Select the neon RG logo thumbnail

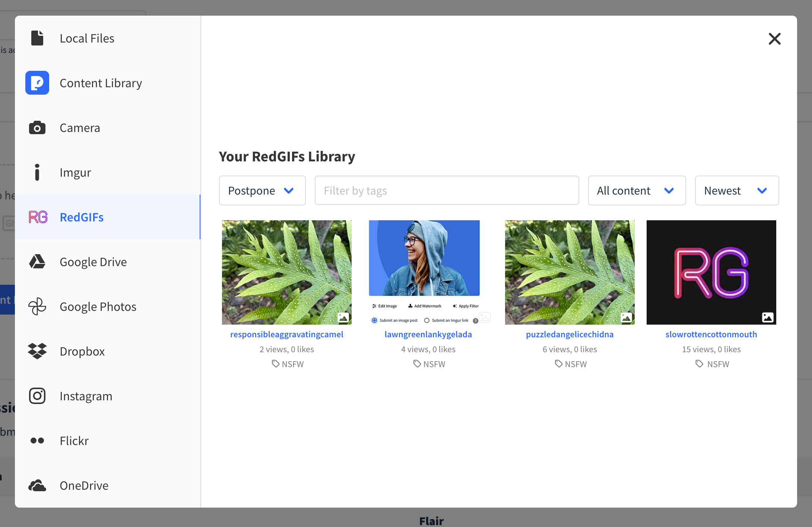[711, 272]
